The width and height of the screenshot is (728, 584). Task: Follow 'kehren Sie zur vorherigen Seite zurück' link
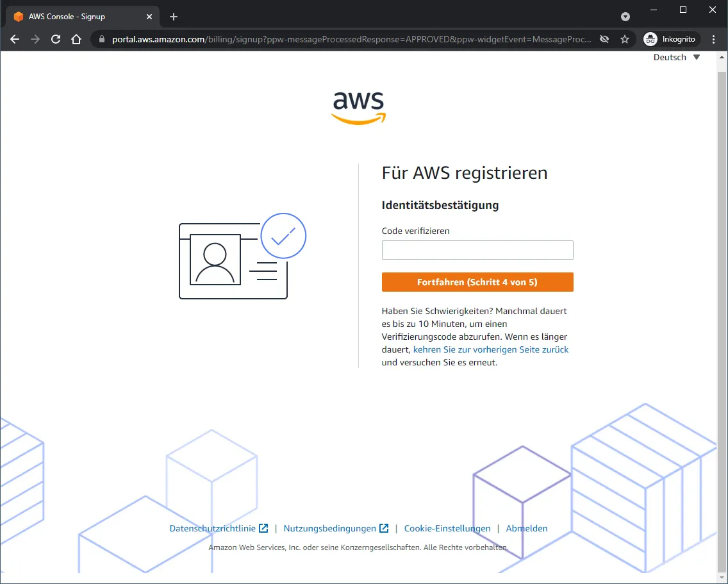coord(491,349)
